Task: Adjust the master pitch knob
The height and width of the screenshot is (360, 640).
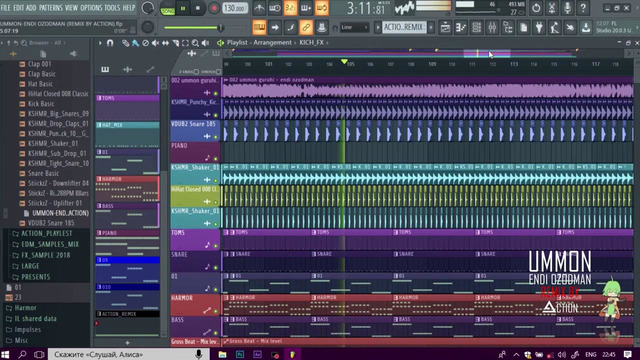Action: (147, 27)
